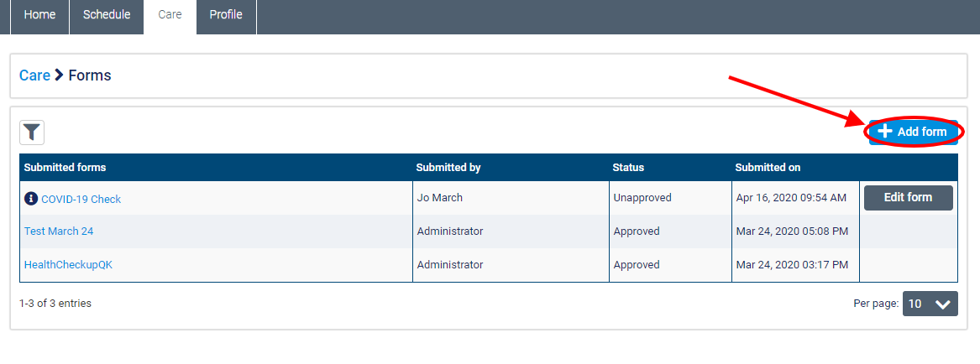
Task: Click the Care breadcrumb link
Action: click(34, 75)
